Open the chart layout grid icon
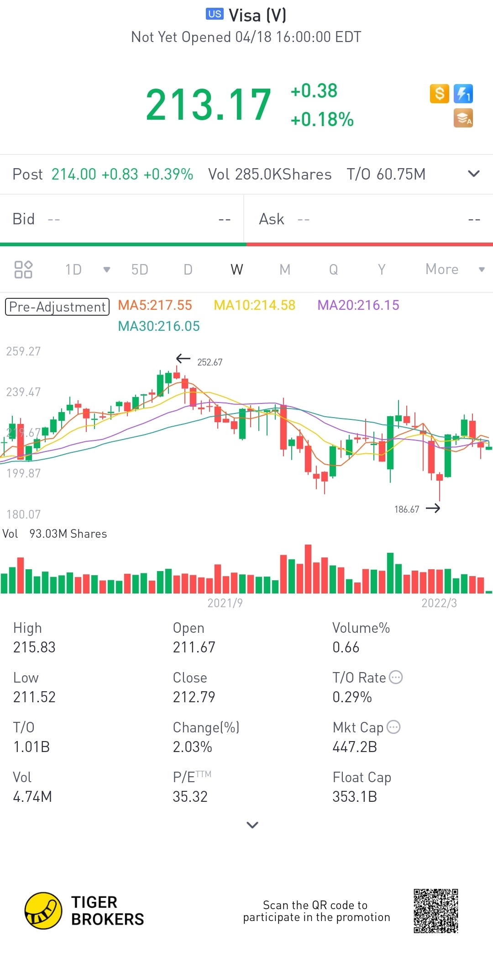 coord(23,270)
